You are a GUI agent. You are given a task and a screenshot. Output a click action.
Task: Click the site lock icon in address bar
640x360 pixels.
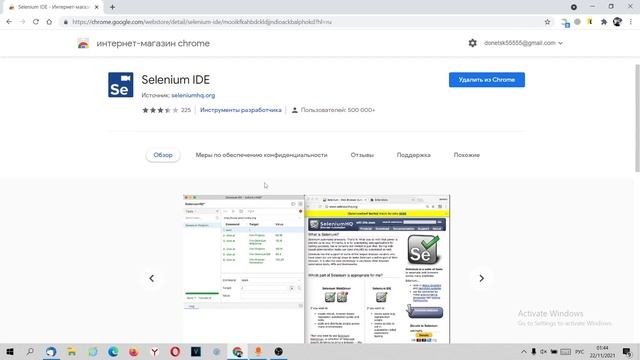65,22
